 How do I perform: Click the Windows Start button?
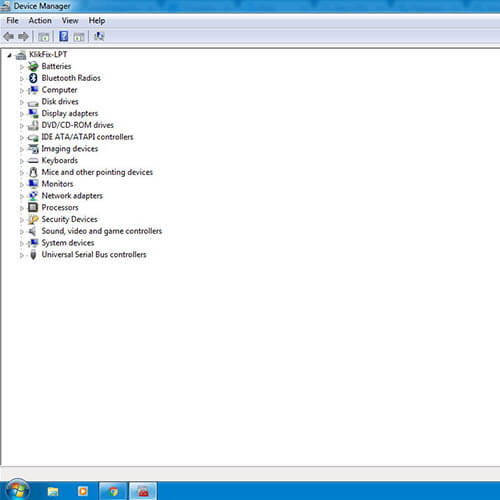tap(17, 491)
